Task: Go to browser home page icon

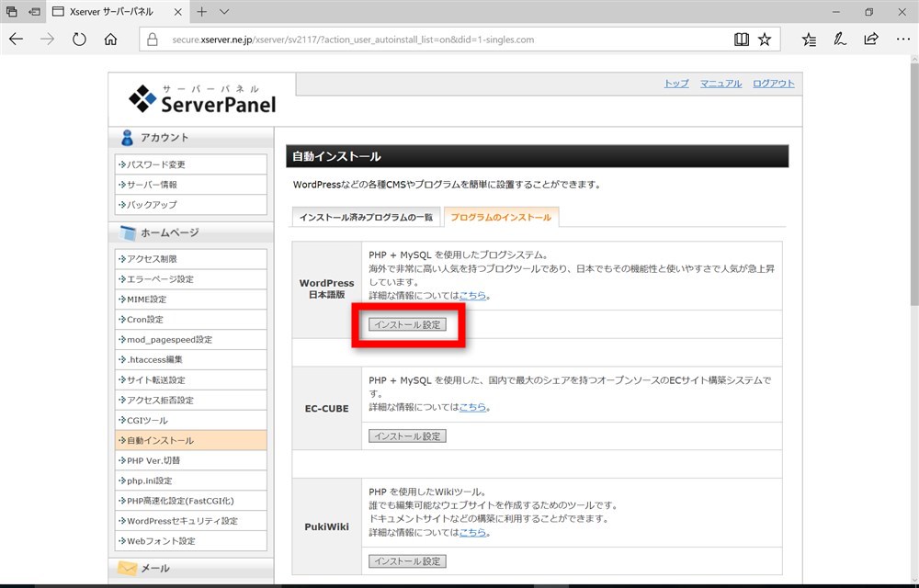Action: 110,40
